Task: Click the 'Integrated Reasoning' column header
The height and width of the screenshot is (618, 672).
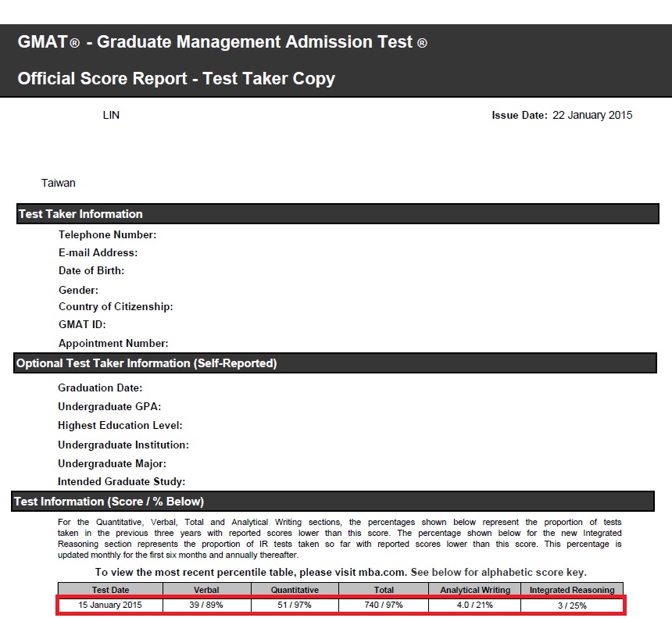Action: (572, 590)
